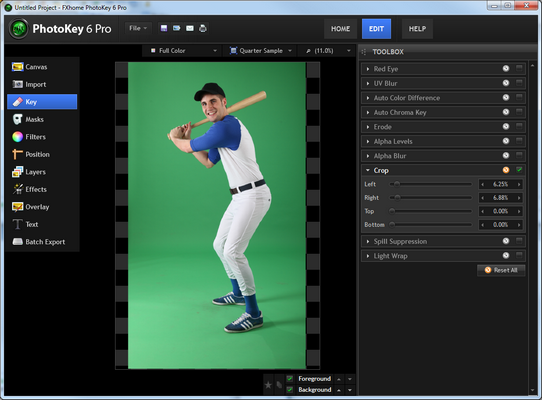
Task: Move the Foreground layer up
Action: (x=339, y=379)
